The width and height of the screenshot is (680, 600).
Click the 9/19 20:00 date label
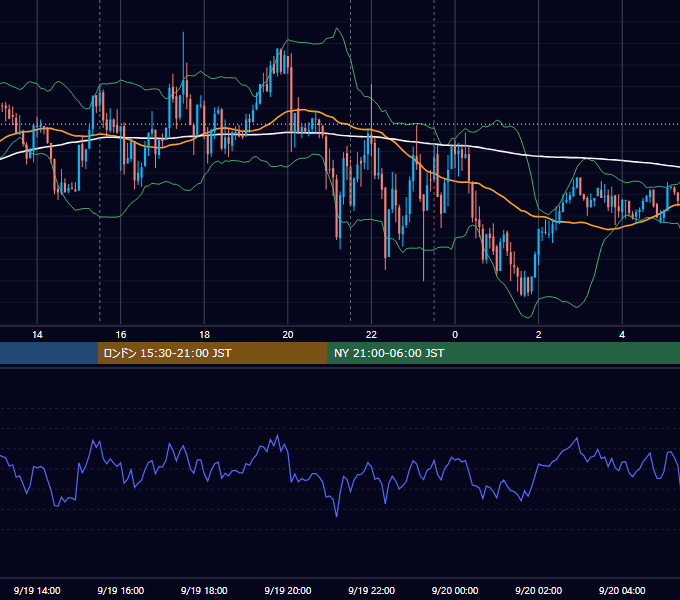[x=288, y=590]
